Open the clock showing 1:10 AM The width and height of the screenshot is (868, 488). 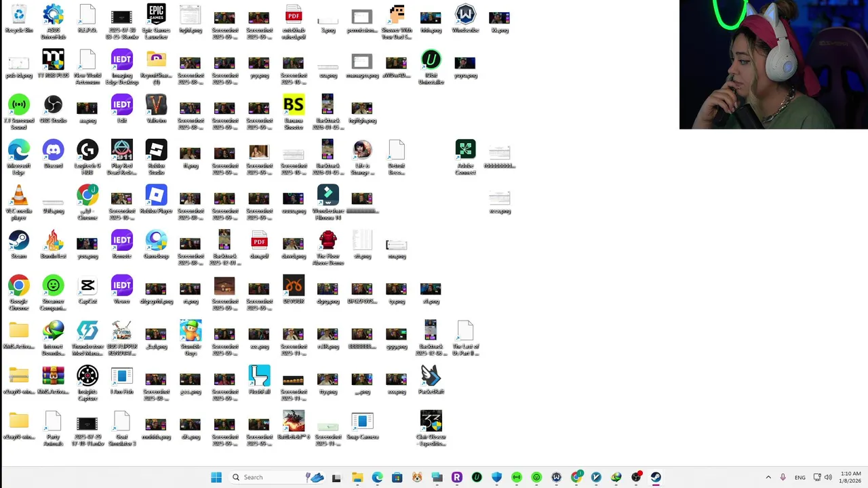point(850,477)
